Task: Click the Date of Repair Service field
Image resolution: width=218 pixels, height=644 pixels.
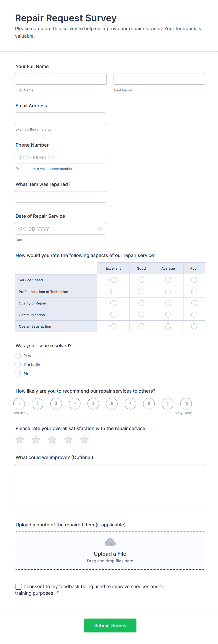Action: coord(56,229)
